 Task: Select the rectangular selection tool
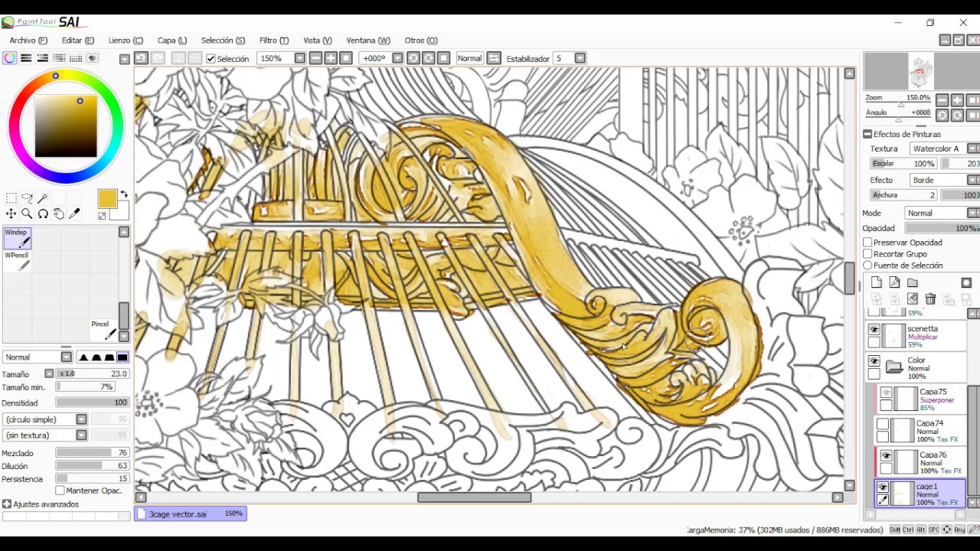click(x=10, y=197)
